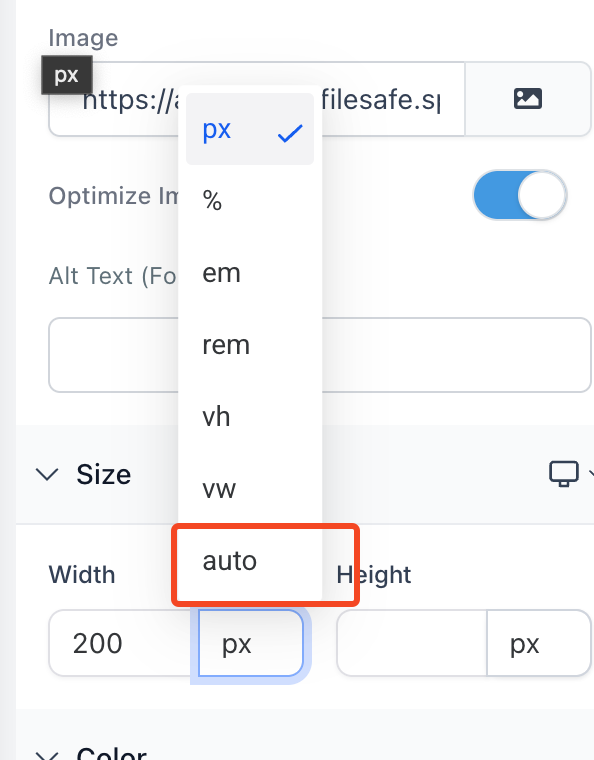Click the Width value field showing 200
Viewport: 594px width, 760px height.
click(124, 643)
